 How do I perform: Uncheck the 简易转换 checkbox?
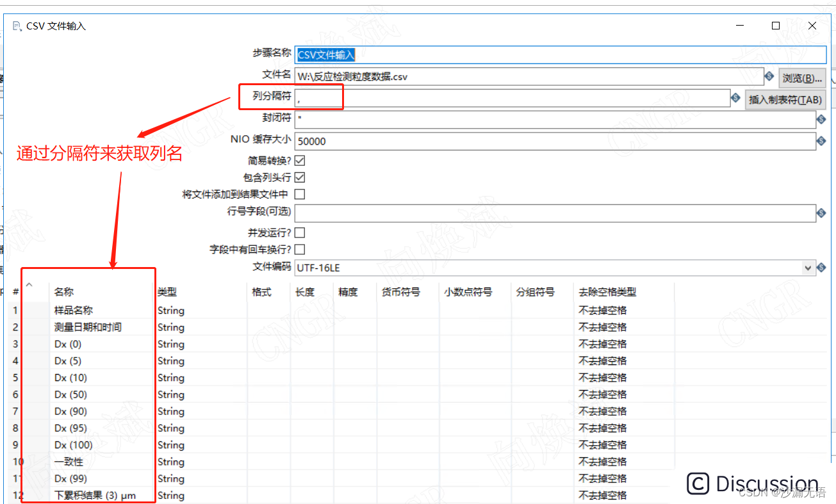(299, 161)
